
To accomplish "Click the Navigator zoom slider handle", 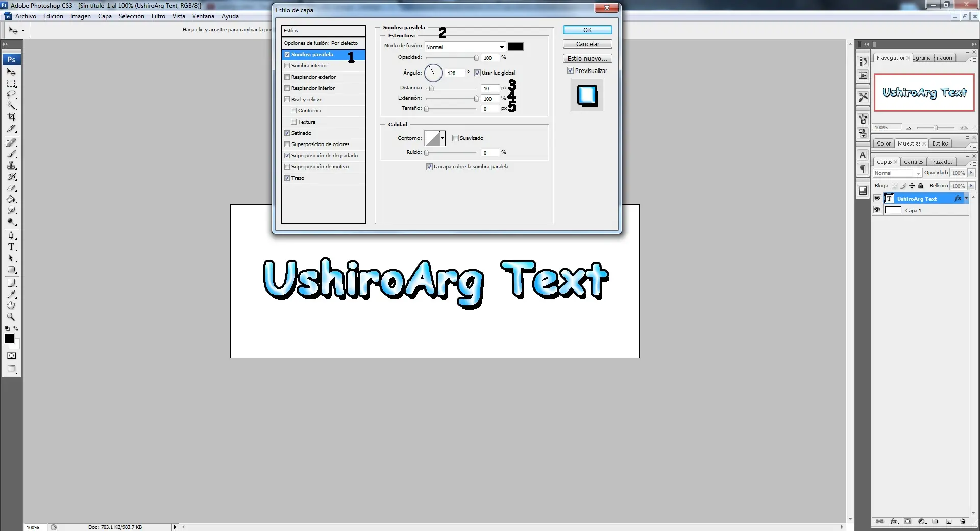I will pyautogui.click(x=936, y=128).
